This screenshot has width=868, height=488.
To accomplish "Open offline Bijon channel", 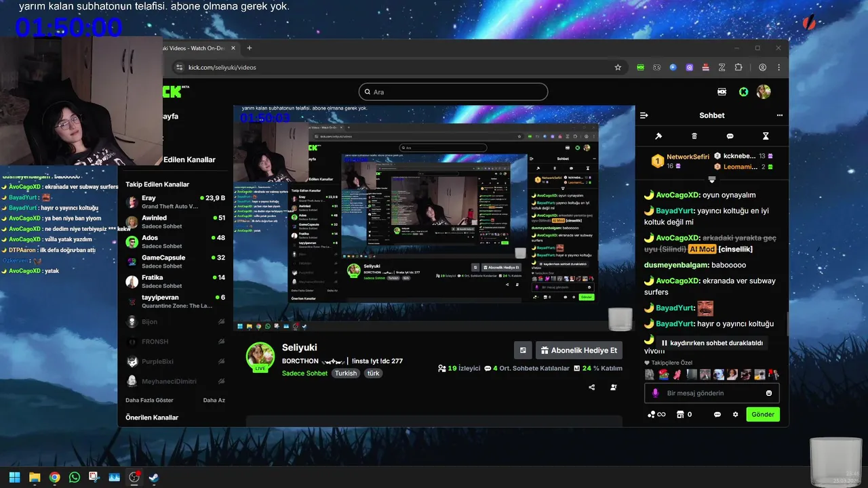I will [x=175, y=322].
